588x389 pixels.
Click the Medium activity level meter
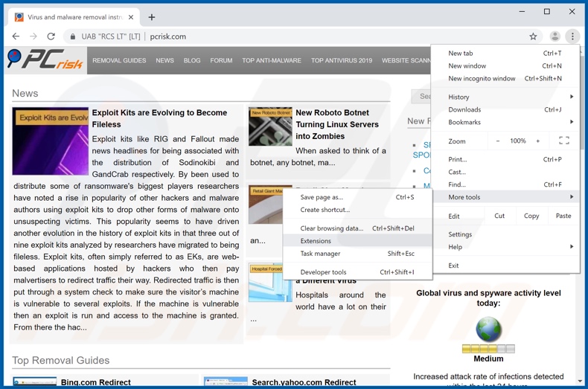[488, 349]
